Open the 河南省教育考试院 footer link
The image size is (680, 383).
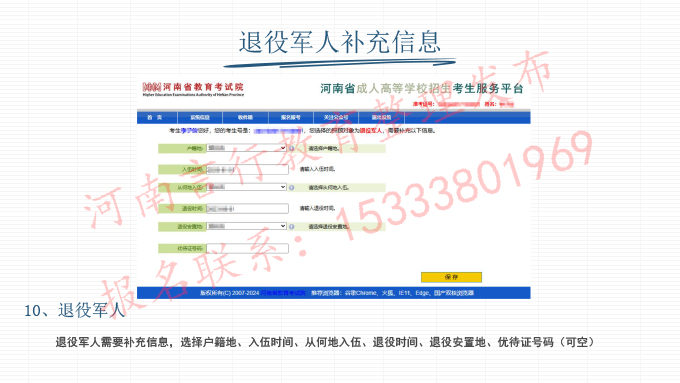283,293
